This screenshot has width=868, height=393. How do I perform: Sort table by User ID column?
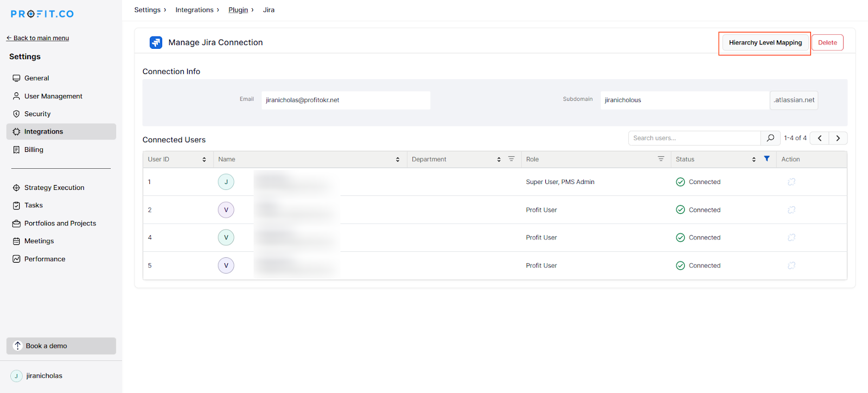(x=204, y=160)
